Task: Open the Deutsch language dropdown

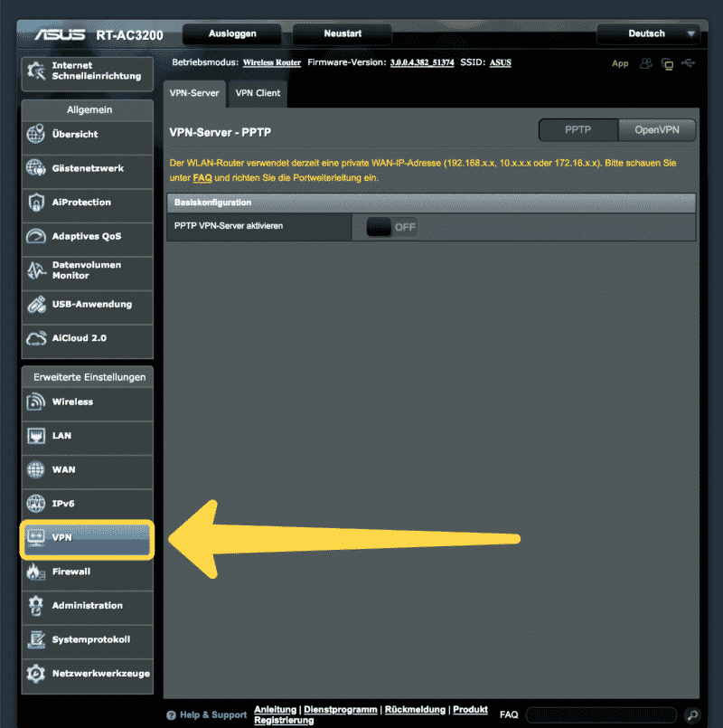Action: coord(648,33)
